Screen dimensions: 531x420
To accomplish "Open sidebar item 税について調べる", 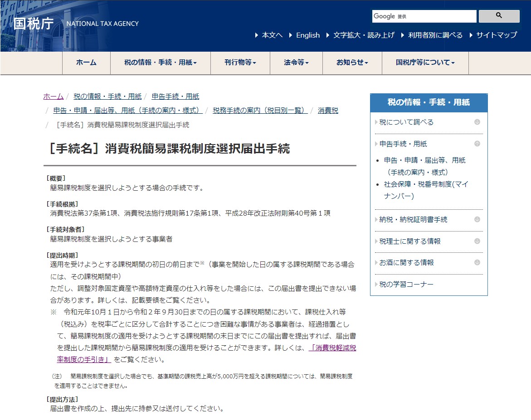I will pos(406,122).
